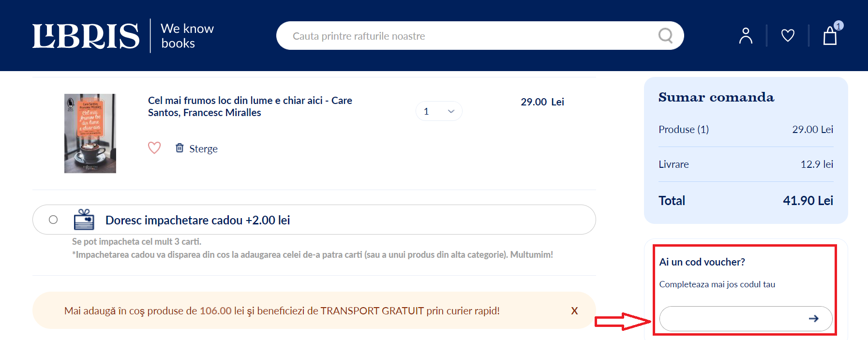Open the shopping bag cart icon
868x340 pixels.
click(830, 36)
